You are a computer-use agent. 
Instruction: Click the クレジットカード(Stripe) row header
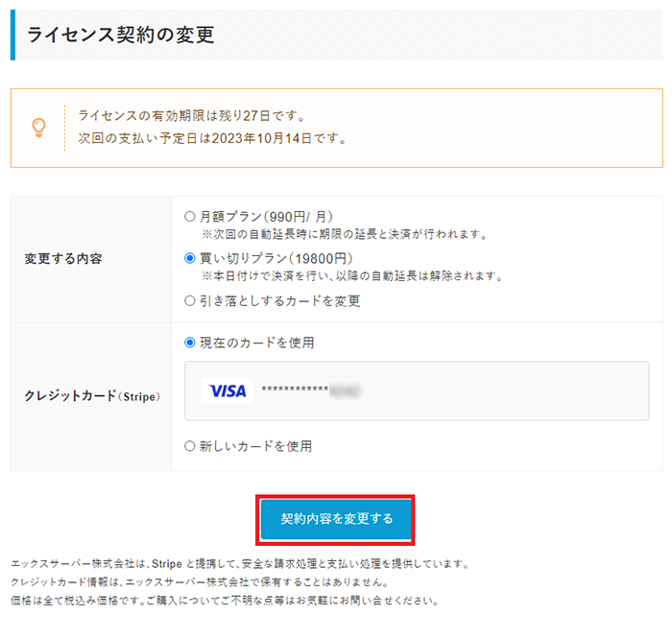[x=92, y=395]
